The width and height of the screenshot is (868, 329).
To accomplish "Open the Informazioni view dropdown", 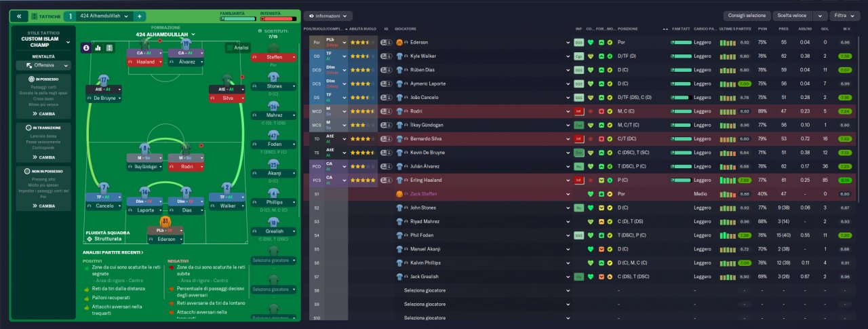I will point(328,16).
